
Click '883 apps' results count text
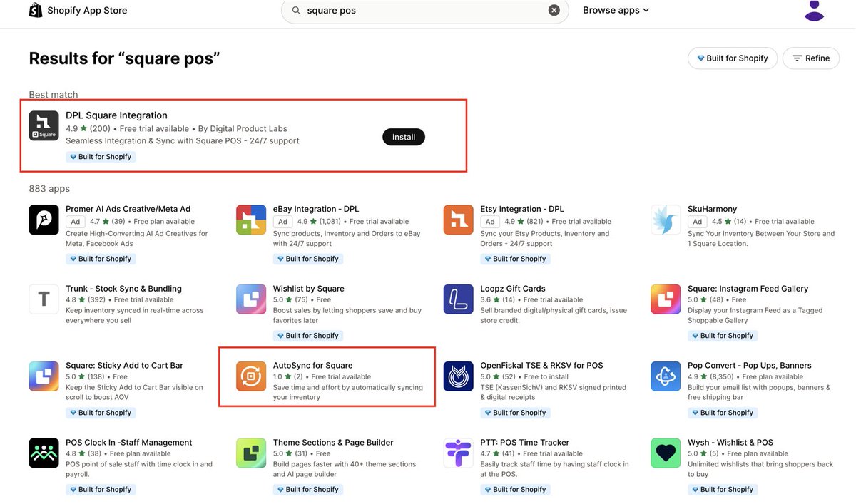pyautogui.click(x=49, y=189)
